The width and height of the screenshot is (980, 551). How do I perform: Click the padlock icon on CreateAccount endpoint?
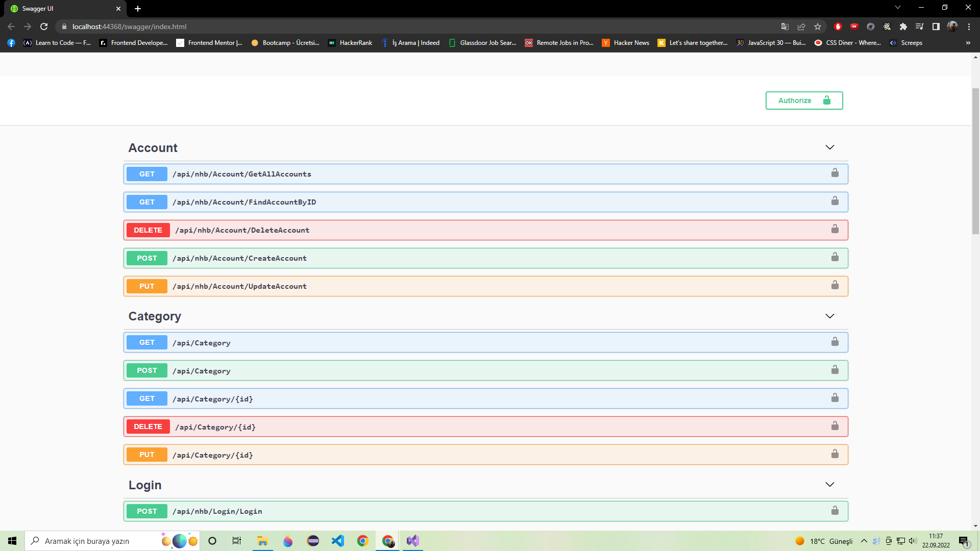point(835,257)
